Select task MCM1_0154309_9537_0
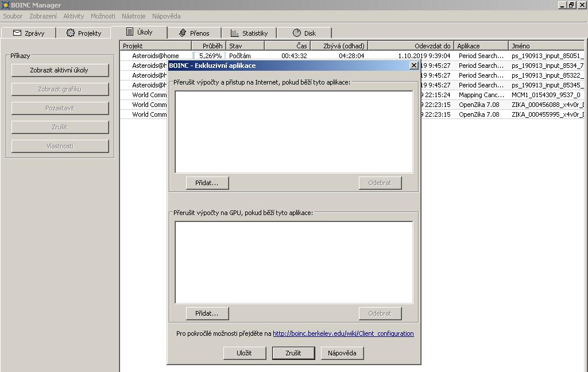Image resolution: width=588 pixels, height=372 pixels. coord(546,95)
